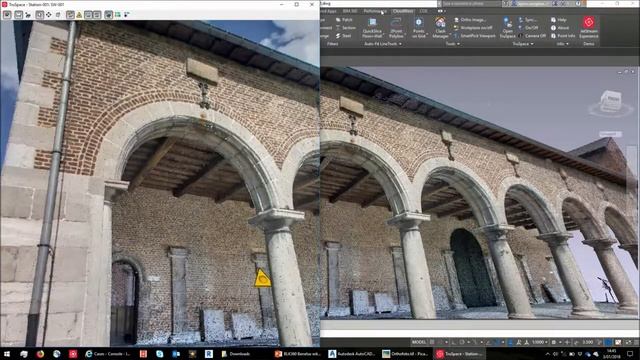Switch to the Orthofoto.tif taskbar window

pos(405,354)
